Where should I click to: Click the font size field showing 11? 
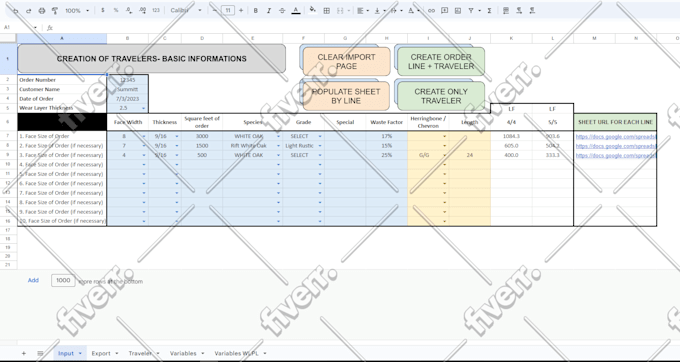coord(228,10)
